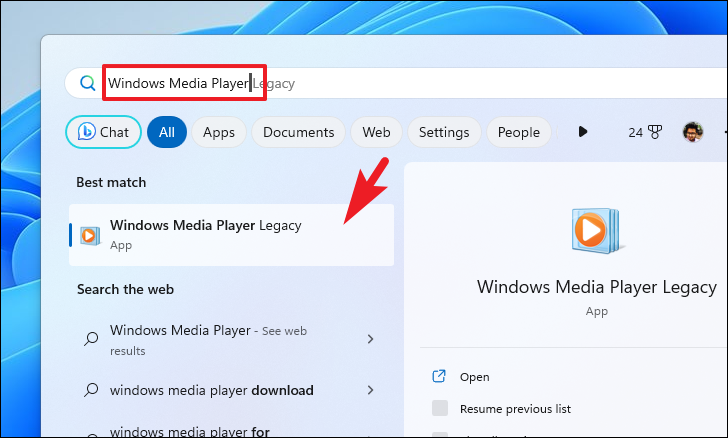
Task: Select Resume previous list action
Action: pyautogui.click(x=515, y=409)
